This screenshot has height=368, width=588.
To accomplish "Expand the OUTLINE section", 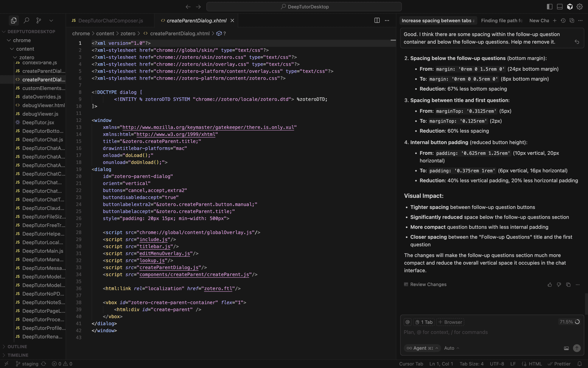I will [x=17, y=346].
